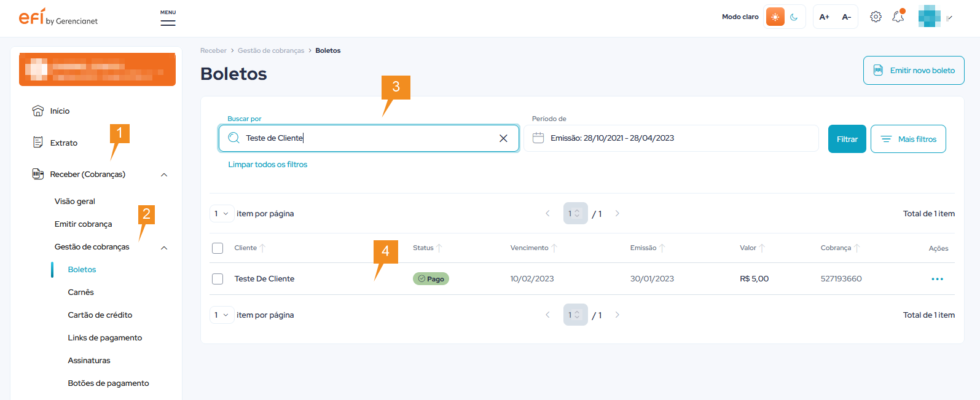Go to Extrato in sidebar

64,143
